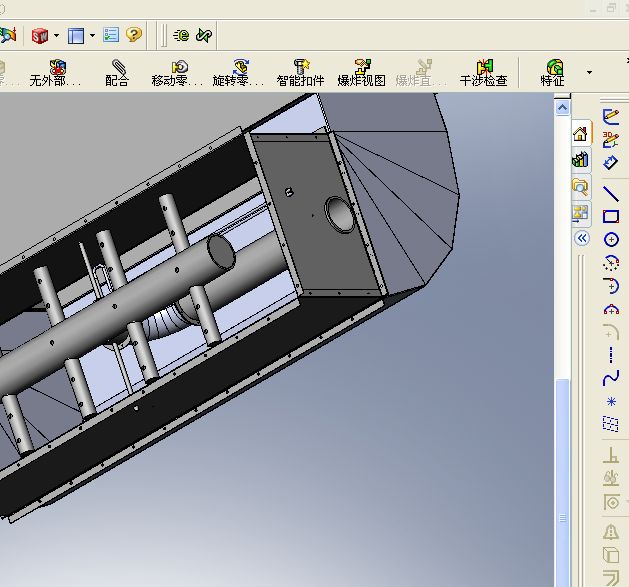Open the dropdown arrow beside the SW cube
Screen dimensions: 629x587
(x=56, y=35)
